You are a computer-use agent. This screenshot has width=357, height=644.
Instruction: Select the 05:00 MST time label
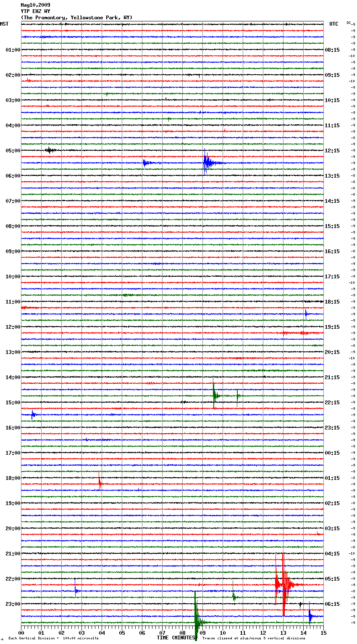13,151
